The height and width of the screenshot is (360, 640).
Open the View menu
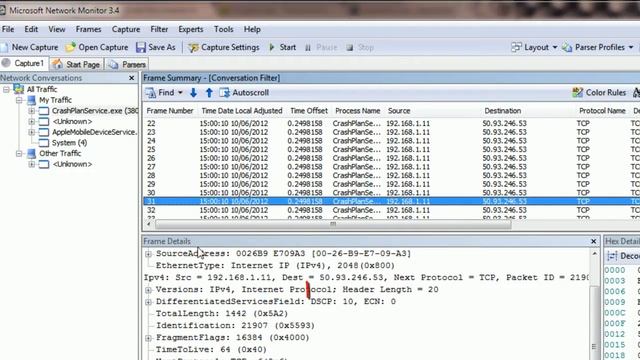[x=57, y=29]
